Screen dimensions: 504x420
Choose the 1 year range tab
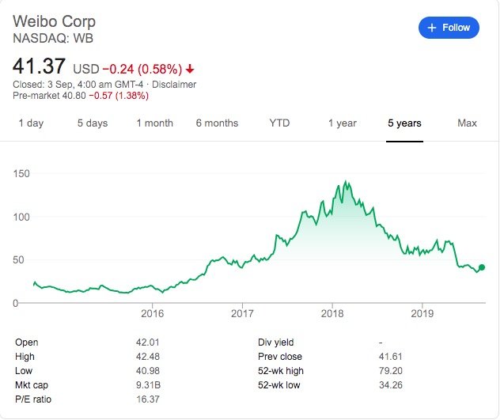click(343, 123)
